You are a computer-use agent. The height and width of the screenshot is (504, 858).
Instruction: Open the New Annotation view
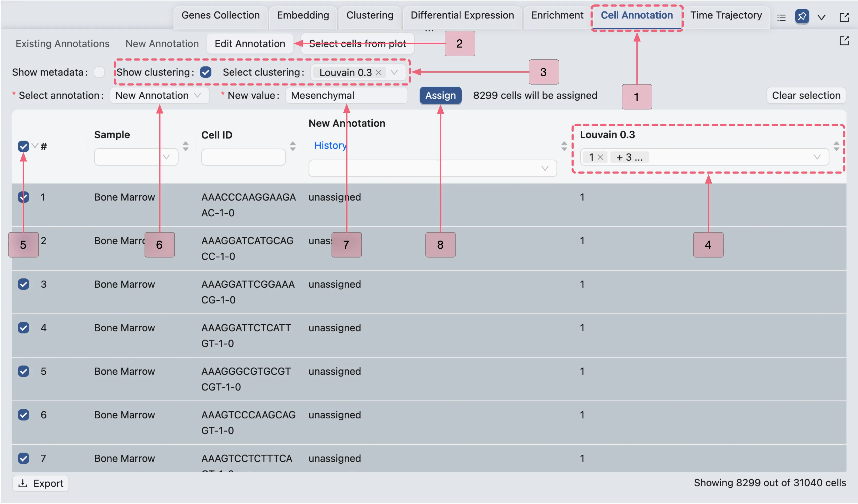tap(162, 43)
